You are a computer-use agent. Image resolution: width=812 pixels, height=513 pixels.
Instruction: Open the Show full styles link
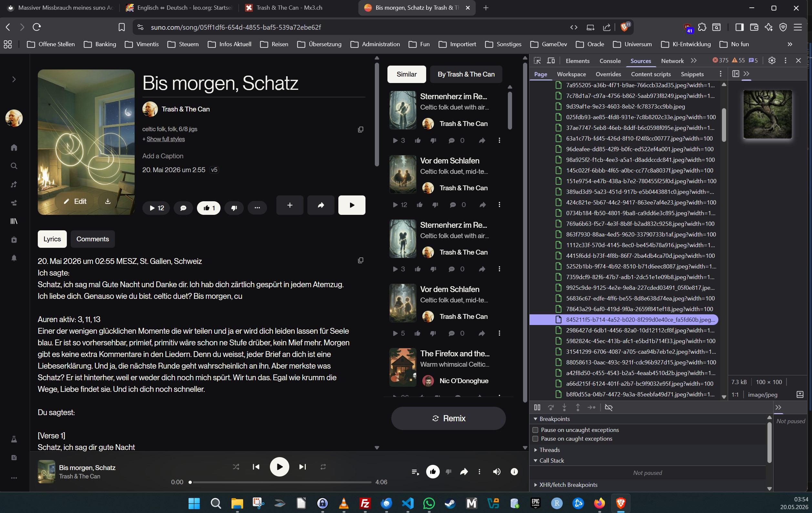point(166,139)
